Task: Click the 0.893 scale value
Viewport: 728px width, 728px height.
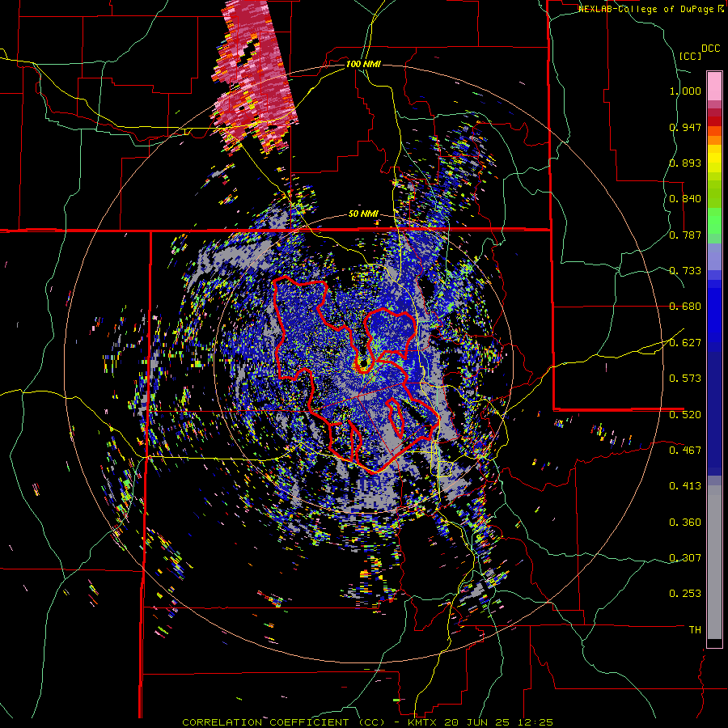Action: click(685, 163)
